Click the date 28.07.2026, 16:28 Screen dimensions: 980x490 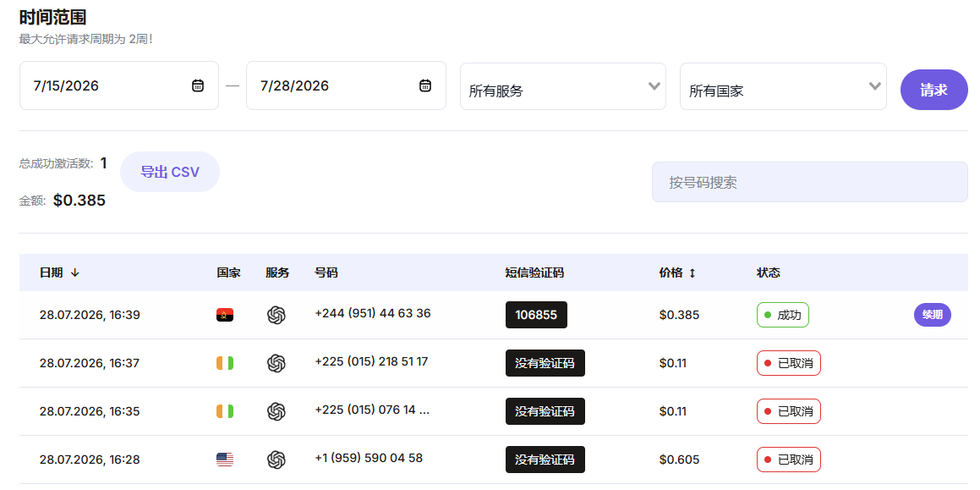pos(90,460)
